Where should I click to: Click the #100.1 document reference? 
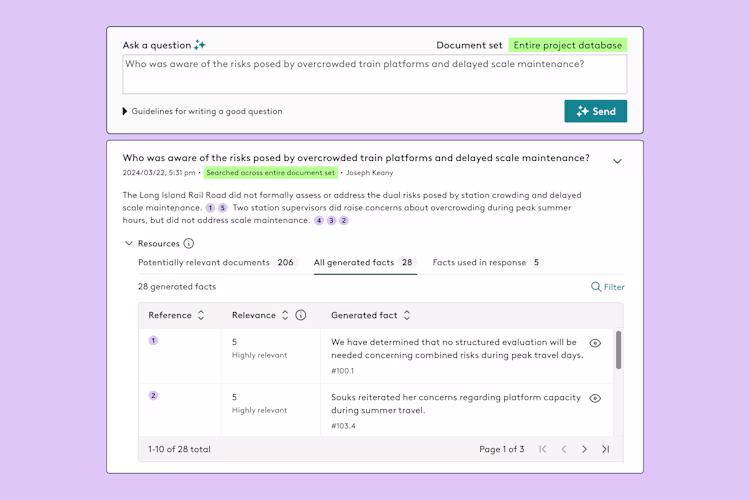[342, 371]
